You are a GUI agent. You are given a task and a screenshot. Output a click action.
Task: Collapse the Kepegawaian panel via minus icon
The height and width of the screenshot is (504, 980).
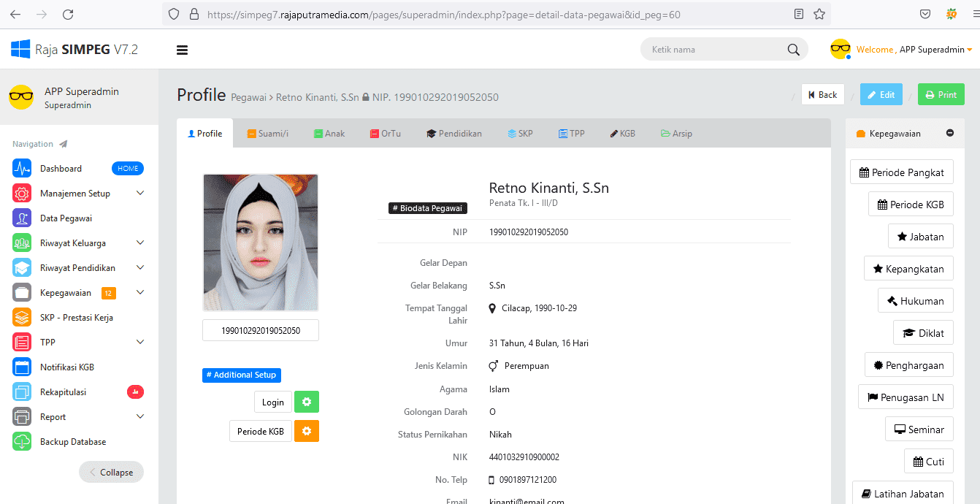(950, 134)
